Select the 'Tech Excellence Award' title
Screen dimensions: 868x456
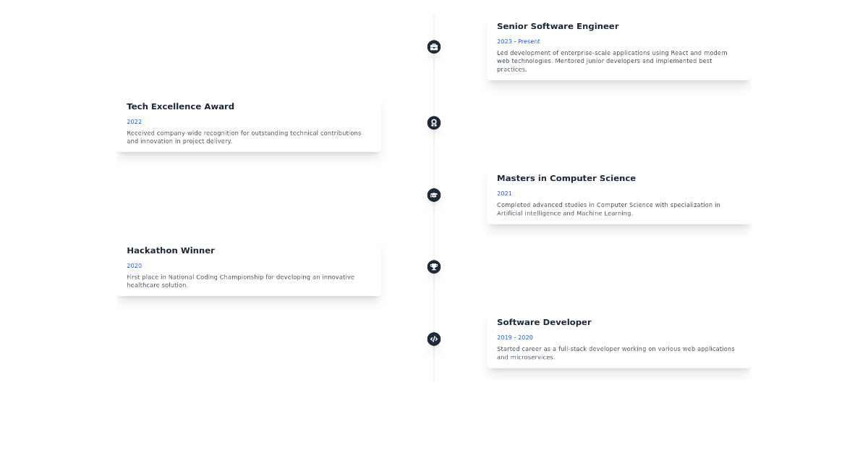click(180, 106)
